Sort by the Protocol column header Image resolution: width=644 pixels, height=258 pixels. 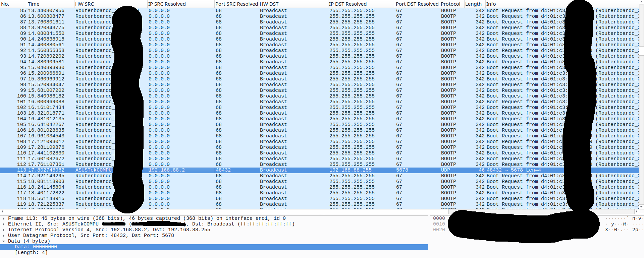point(452,4)
